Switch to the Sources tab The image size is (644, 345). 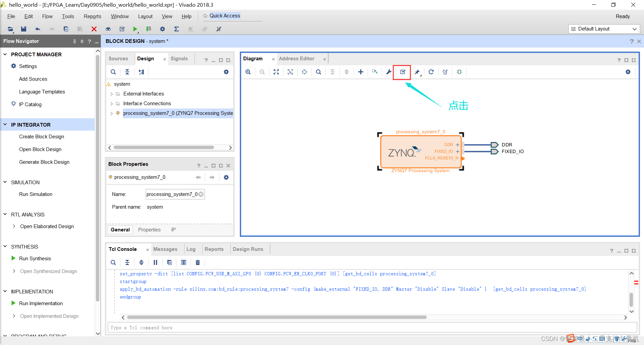[118, 59]
